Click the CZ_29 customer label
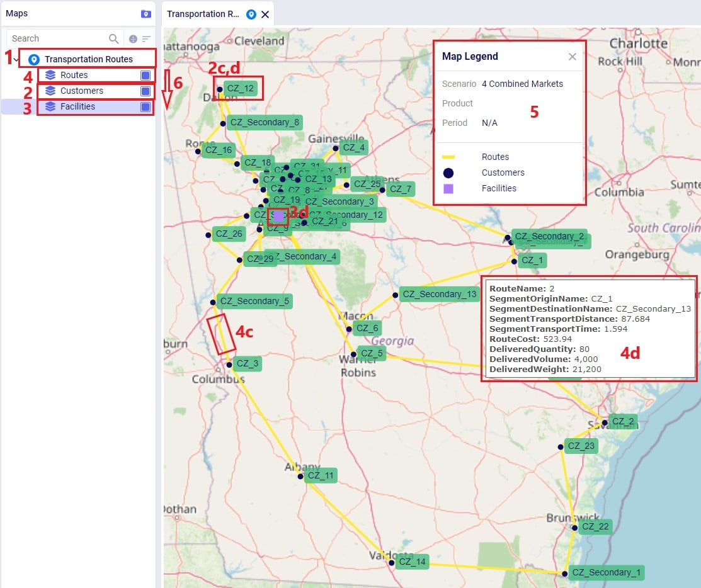The width and height of the screenshot is (701, 588). 260,259
